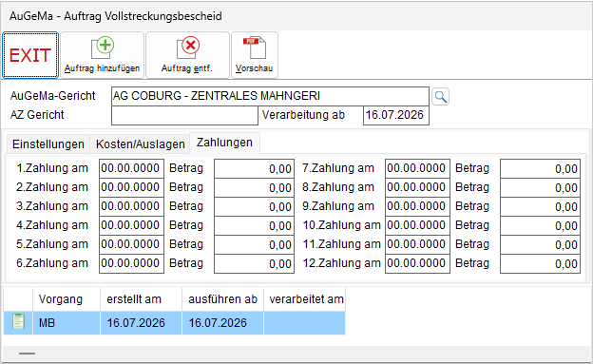Add an order via Auftrag hinzufügen
This screenshot has width=593, height=364.
pos(102,55)
